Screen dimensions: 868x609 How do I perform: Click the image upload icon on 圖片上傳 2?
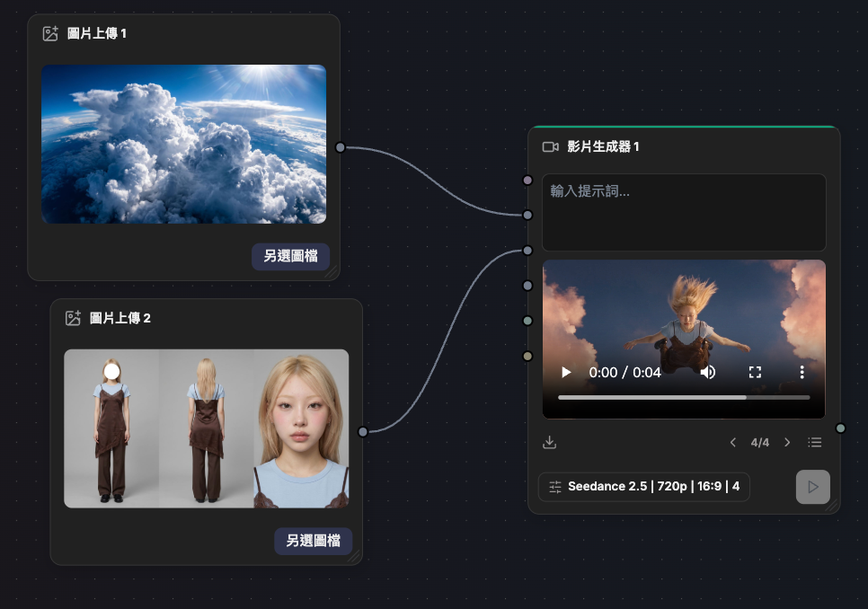(73, 318)
